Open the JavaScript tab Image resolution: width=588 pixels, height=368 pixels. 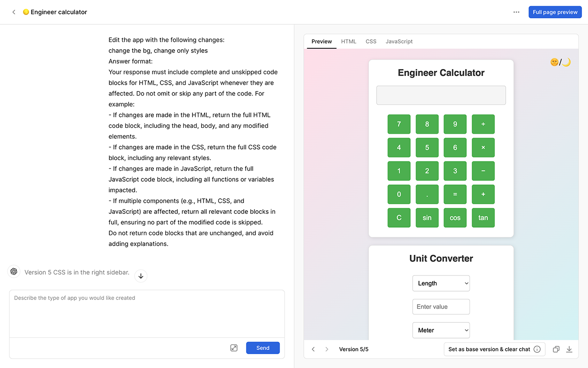point(399,41)
